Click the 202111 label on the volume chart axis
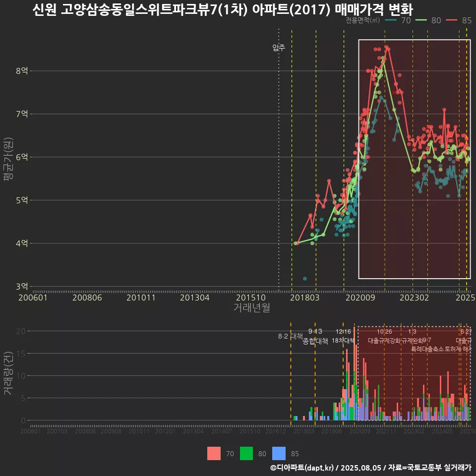This screenshot has width=476, height=476. [386, 431]
